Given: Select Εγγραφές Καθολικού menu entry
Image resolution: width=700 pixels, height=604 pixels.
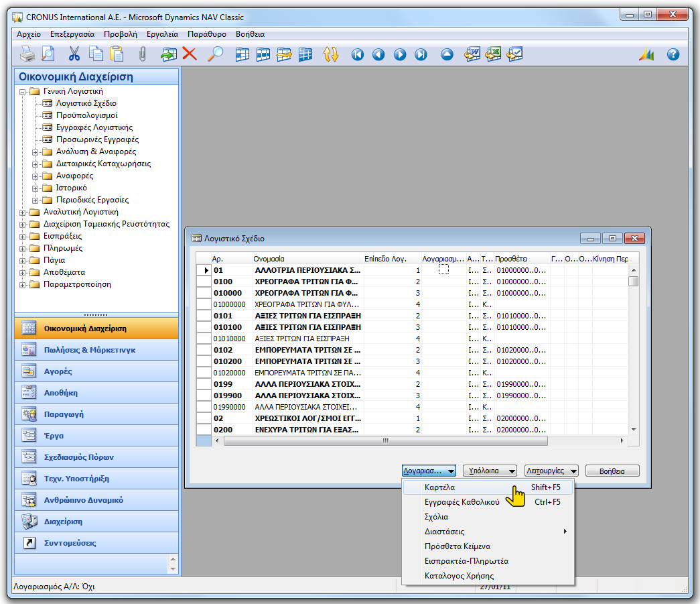Looking at the screenshot, I should (x=488, y=502).
